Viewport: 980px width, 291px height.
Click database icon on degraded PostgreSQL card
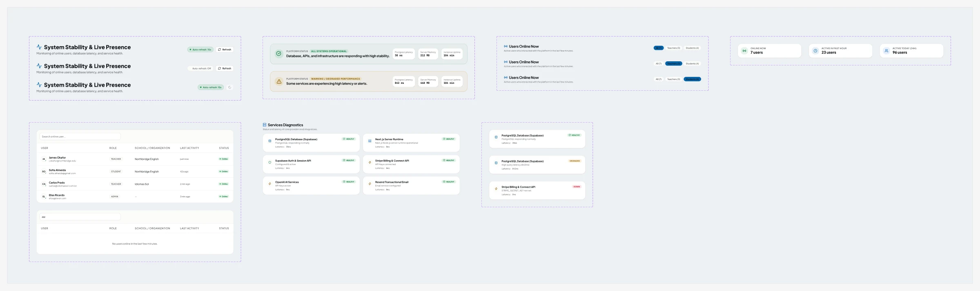click(x=496, y=163)
